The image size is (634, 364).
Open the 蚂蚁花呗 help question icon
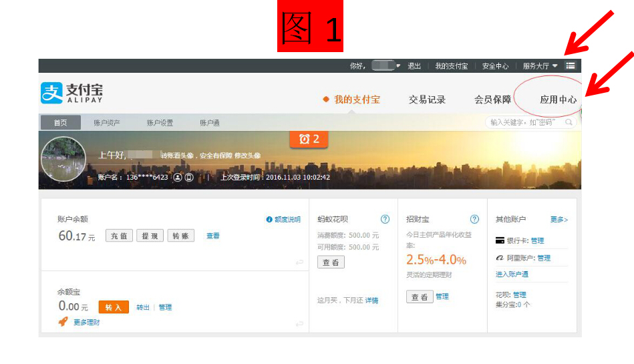coord(385,219)
